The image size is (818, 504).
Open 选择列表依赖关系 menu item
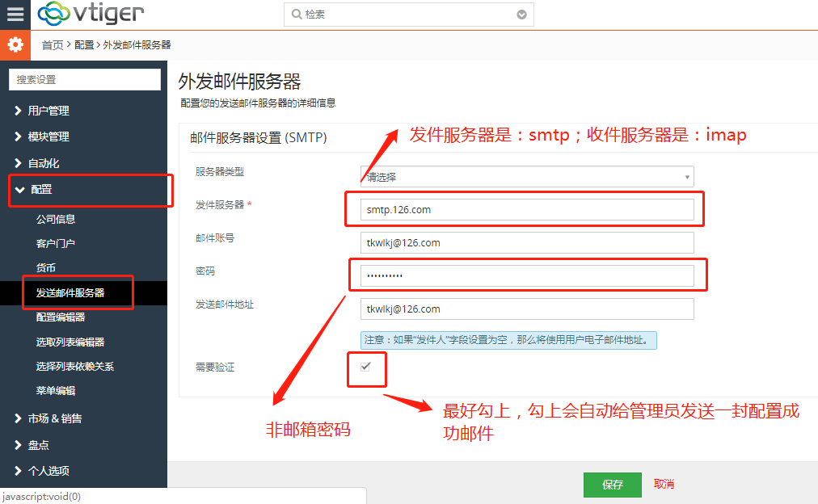tap(75, 367)
